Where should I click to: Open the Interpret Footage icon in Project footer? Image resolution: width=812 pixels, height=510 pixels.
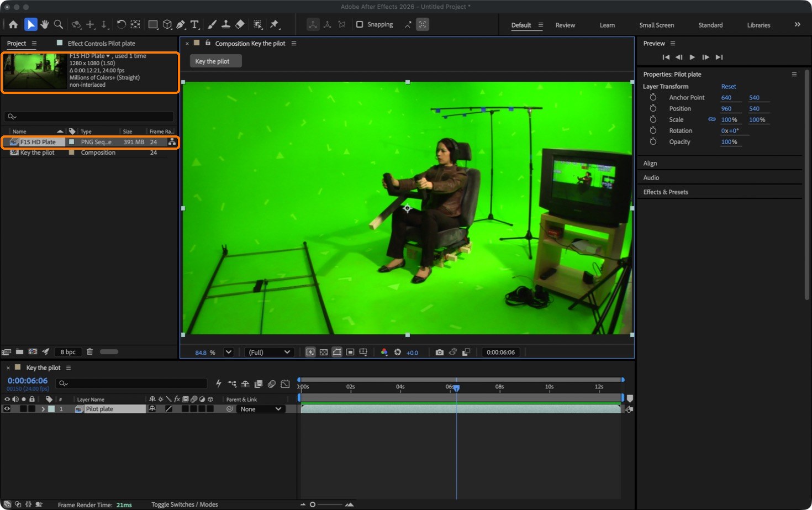coord(7,351)
